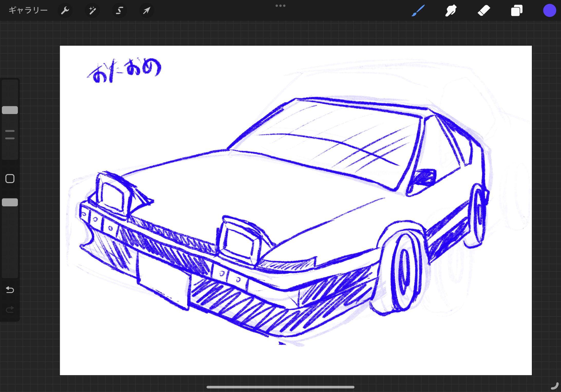Open the Actions menu with the wrench icon
Image resolution: width=561 pixels, height=392 pixels.
(x=65, y=10)
